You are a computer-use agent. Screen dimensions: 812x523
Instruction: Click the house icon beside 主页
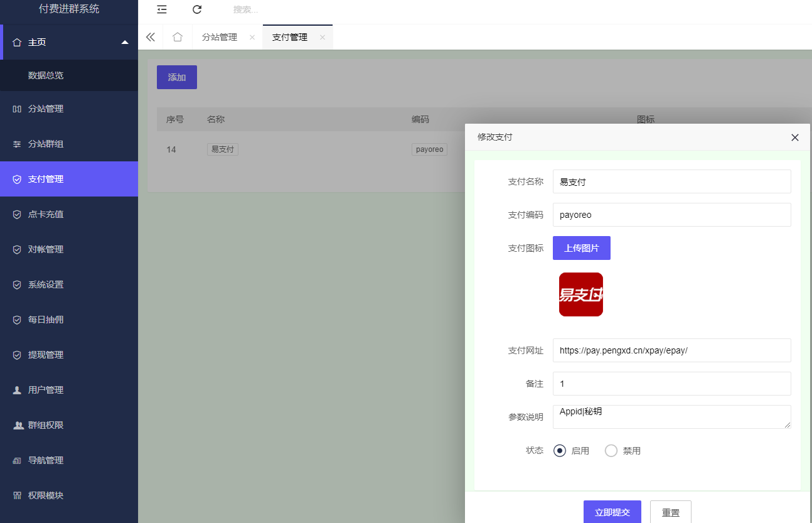click(x=17, y=42)
